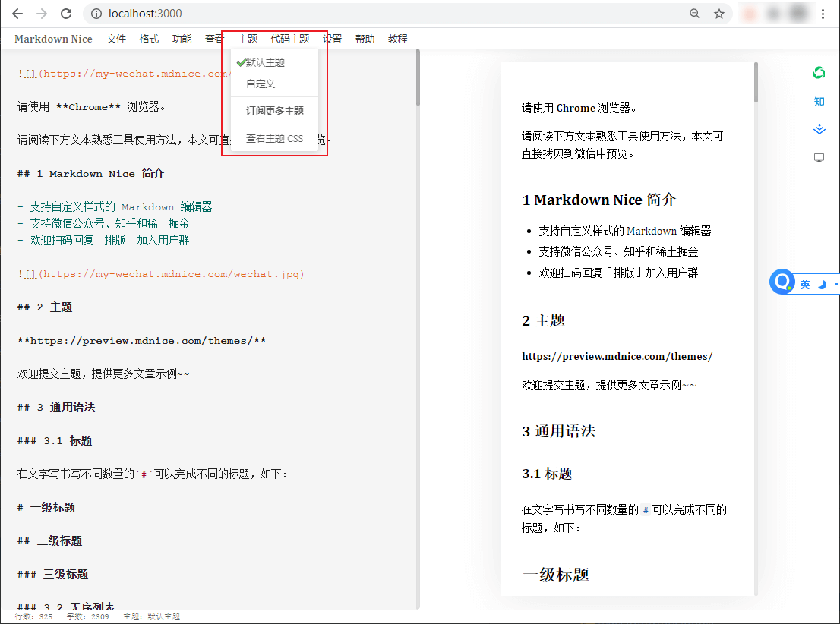Click preview link preview.mdnice.com/themes/
The height and width of the screenshot is (624, 840).
(x=617, y=356)
